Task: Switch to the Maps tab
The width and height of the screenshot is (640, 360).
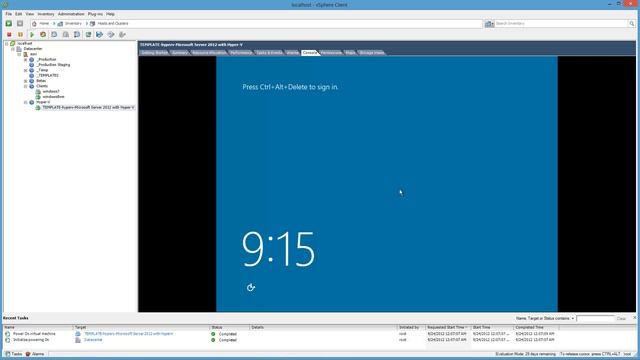Action: tap(350, 53)
